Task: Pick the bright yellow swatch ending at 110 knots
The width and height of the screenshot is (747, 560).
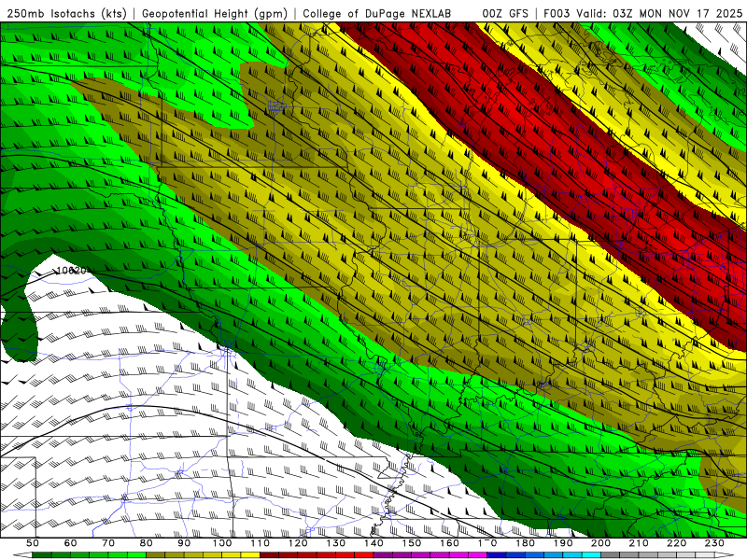Action: coord(250,554)
